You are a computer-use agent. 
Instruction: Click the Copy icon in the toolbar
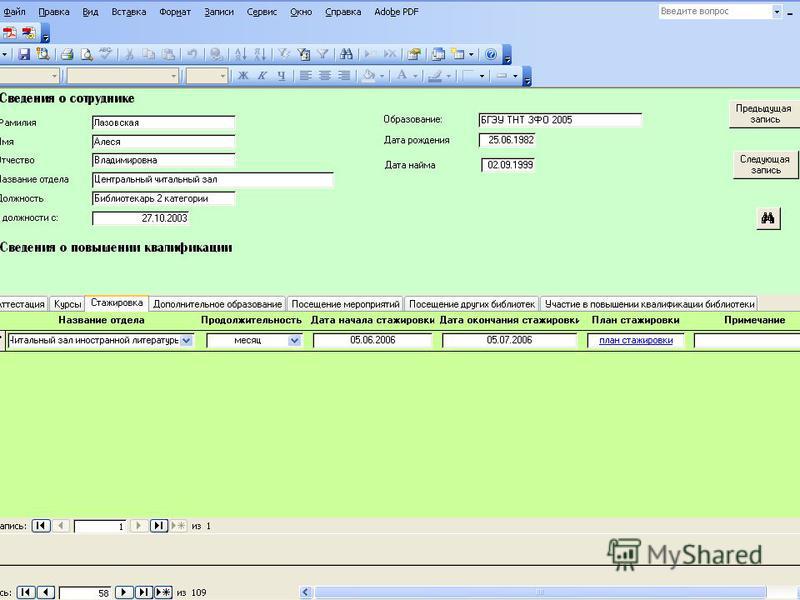pyautogui.click(x=148, y=54)
